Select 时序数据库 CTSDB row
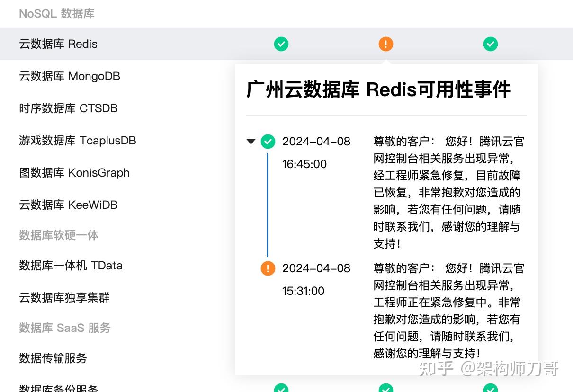Screen dimensions: 573x392 point(68,108)
